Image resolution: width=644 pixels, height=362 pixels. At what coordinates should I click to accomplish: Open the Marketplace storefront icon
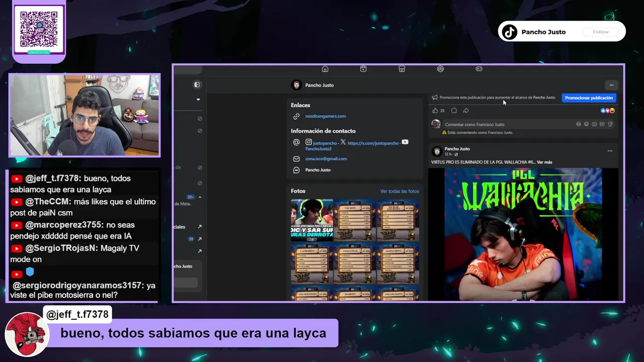pos(402,69)
